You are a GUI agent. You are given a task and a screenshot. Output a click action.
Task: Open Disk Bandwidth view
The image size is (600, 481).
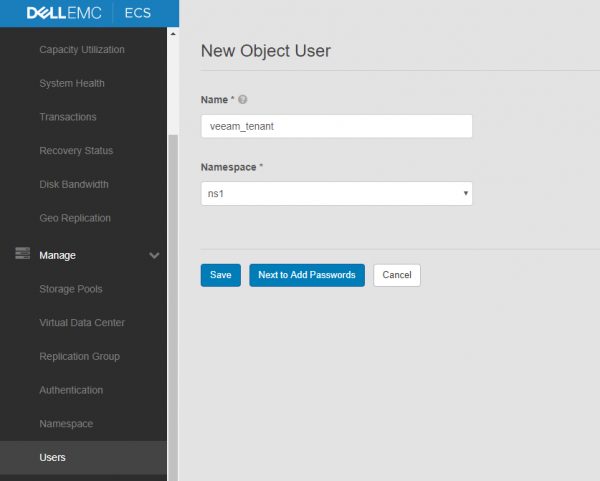(x=73, y=184)
